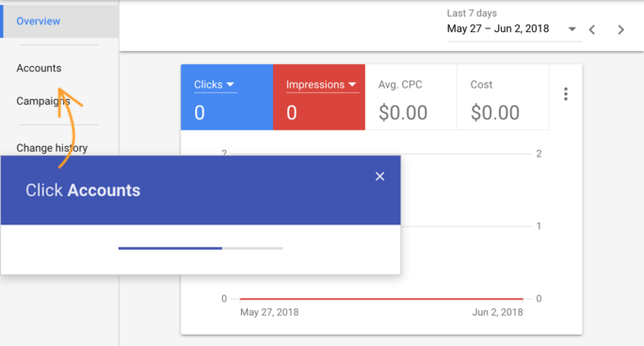
Task: Expand the Clicks metric dropdown
Action: (215, 85)
